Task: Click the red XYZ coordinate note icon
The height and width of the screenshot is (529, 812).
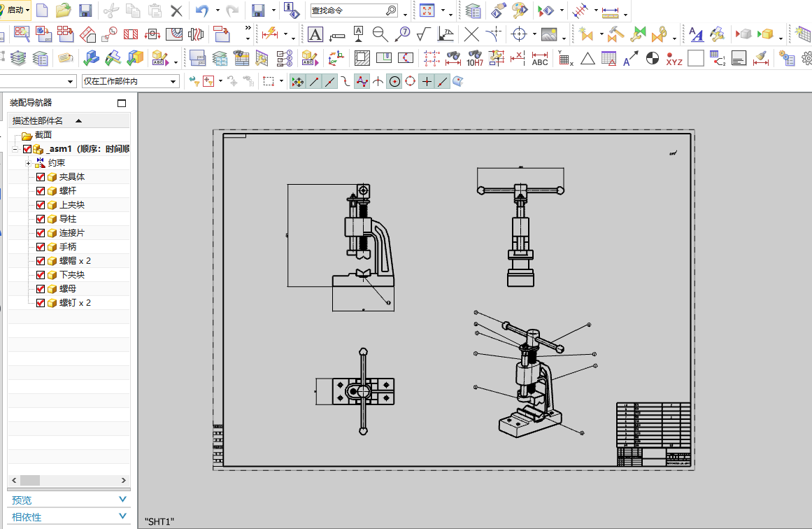Action: (674, 58)
